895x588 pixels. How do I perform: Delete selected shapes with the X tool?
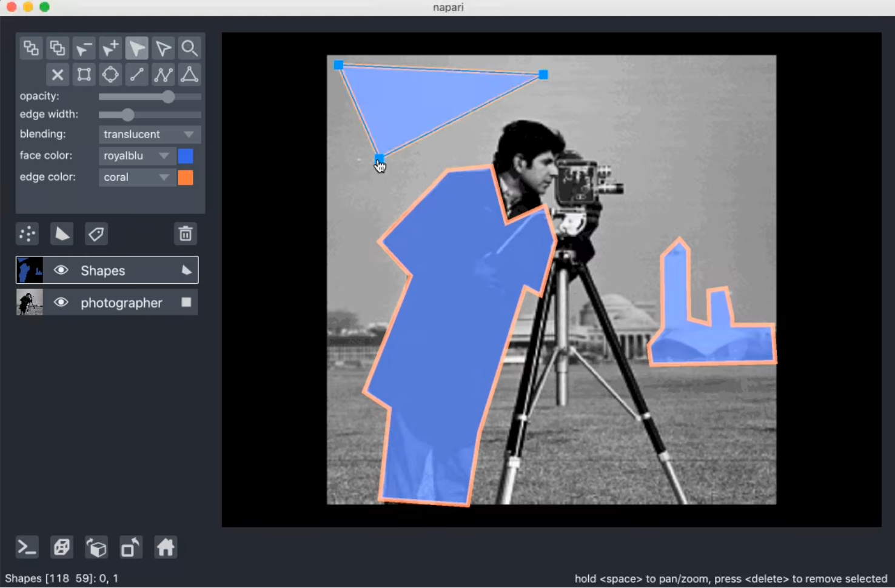(58, 74)
